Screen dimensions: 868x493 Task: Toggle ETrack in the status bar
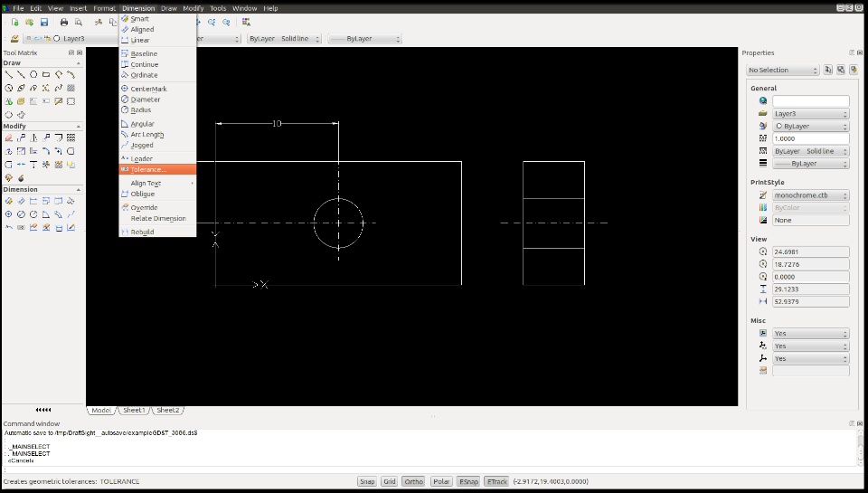point(497,481)
